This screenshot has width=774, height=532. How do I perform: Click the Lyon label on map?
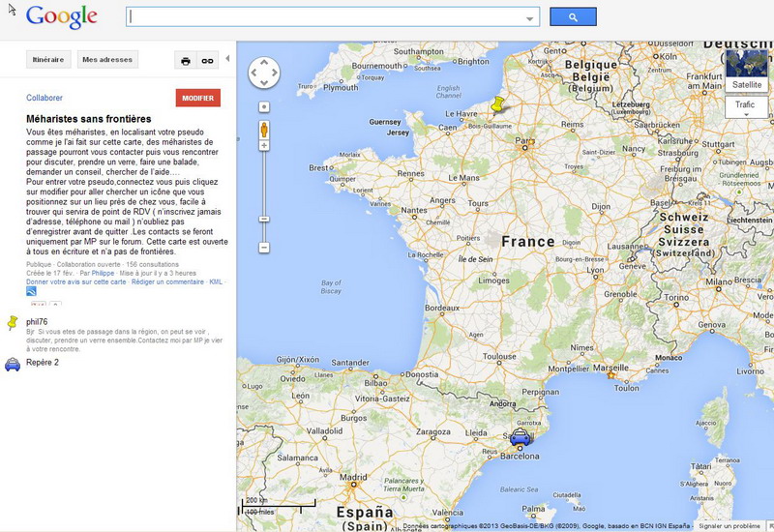(x=595, y=271)
